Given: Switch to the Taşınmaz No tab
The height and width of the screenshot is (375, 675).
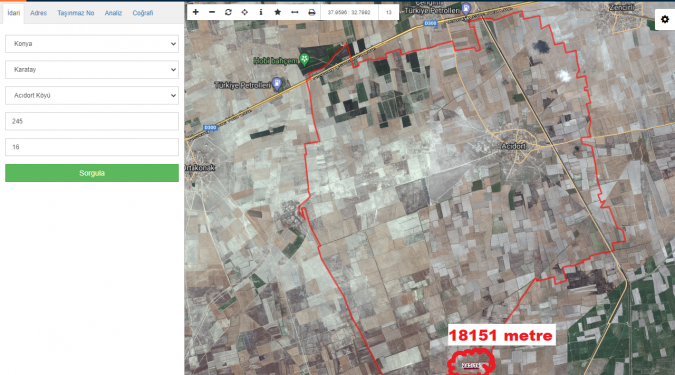Looking at the screenshot, I should (76, 13).
